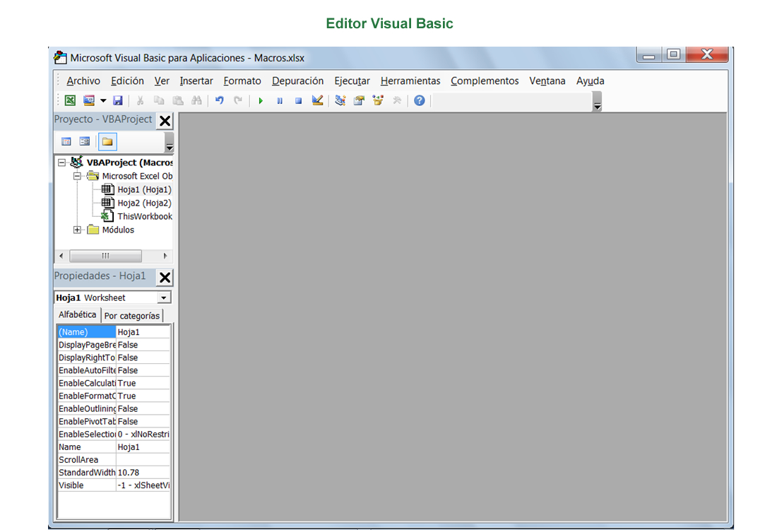The image size is (777, 532).
Task: Collapse the VBAProject (Macros) tree node
Action: (62, 162)
